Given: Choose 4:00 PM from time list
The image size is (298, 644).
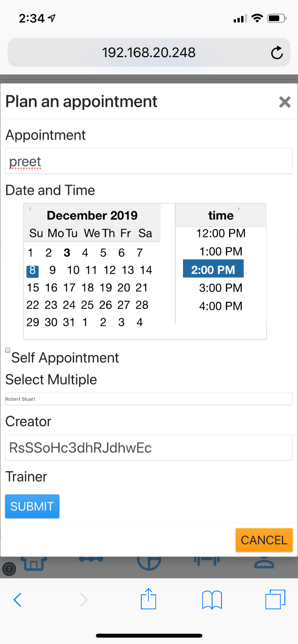Looking at the screenshot, I should point(221,306).
